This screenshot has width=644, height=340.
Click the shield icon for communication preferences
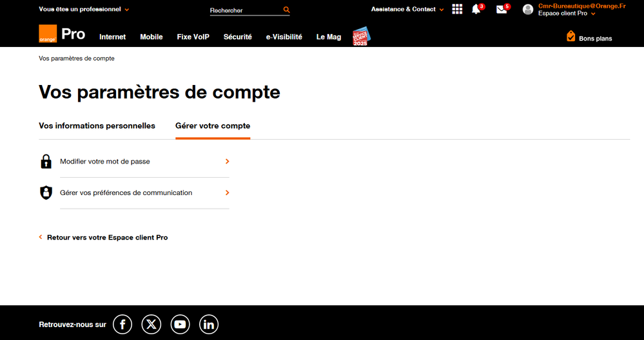pos(46,193)
